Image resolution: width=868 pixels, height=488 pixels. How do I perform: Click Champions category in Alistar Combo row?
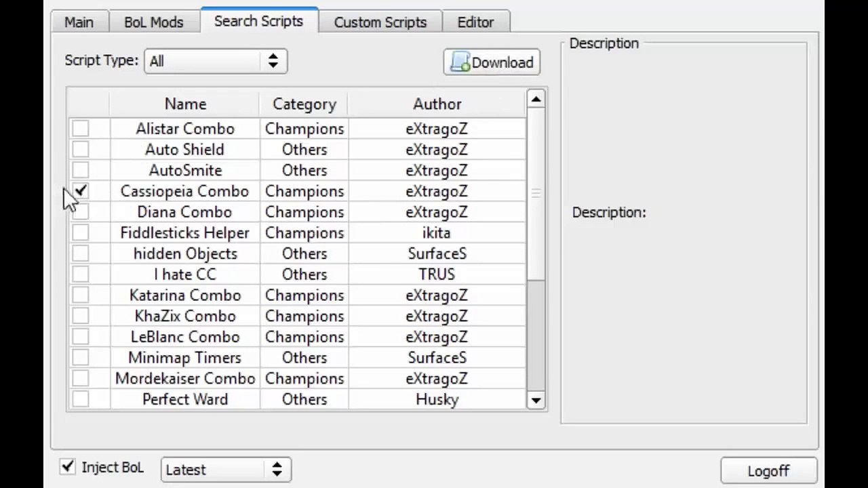click(304, 129)
